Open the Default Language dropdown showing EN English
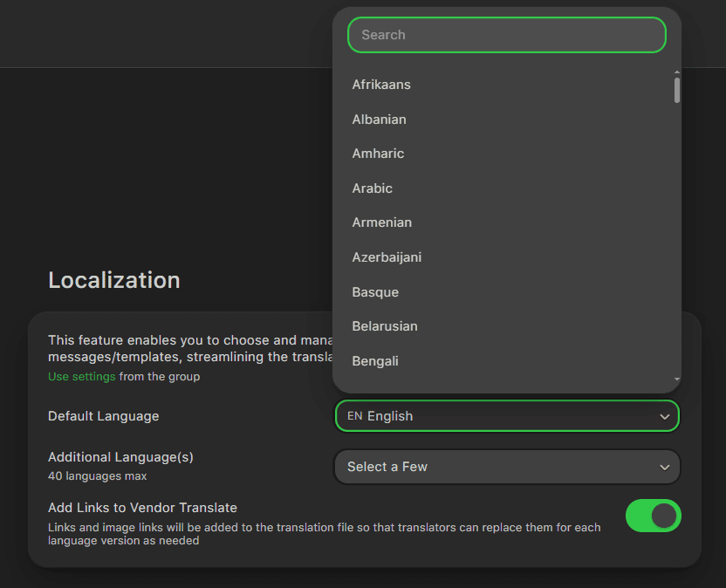 click(x=506, y=416)
